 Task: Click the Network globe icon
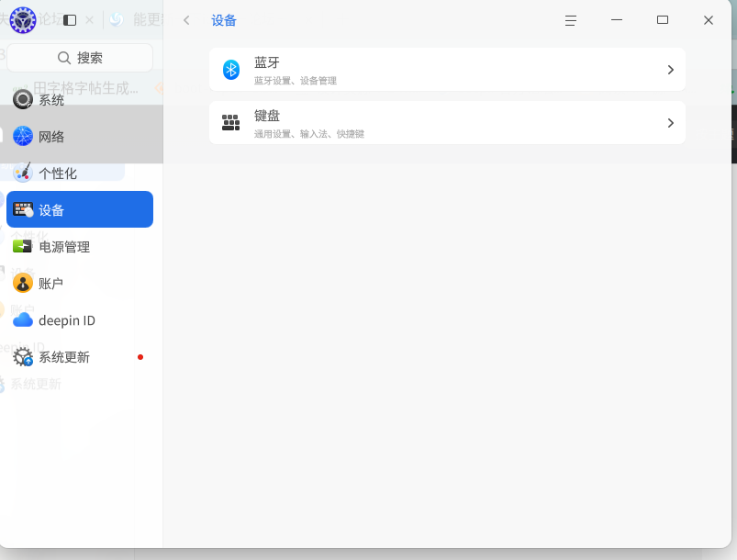[23, 137]
